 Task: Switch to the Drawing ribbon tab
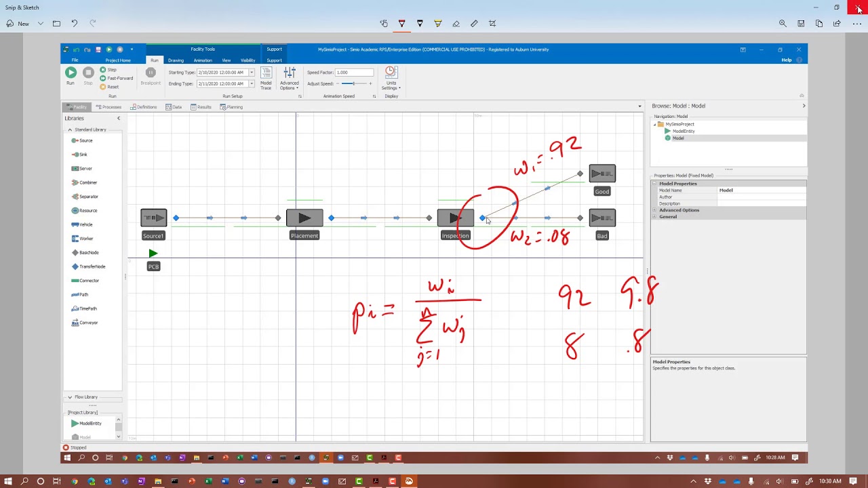[x=176, y=60]
